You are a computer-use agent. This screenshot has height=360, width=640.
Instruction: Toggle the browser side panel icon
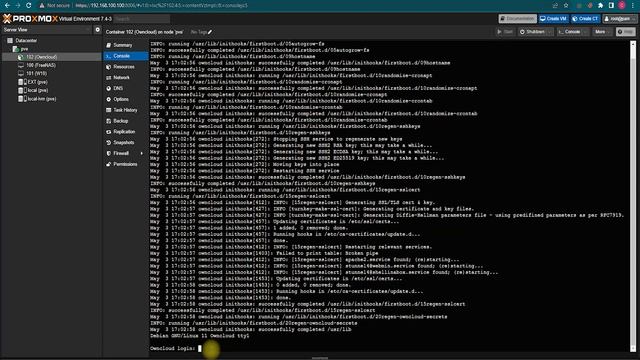click(x=611, y=5)
